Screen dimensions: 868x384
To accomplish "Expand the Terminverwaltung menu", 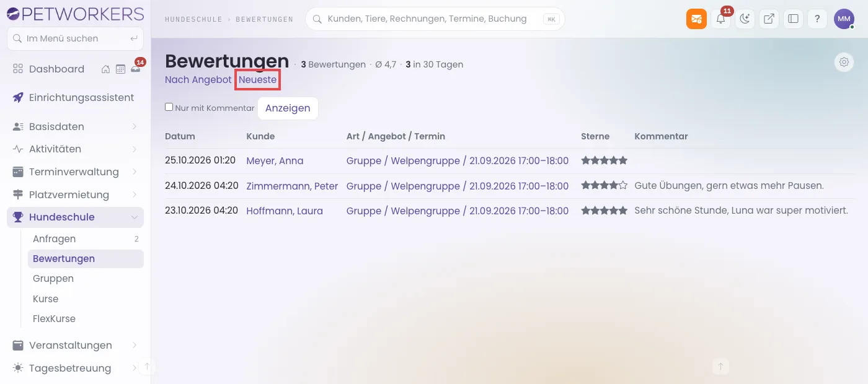I will point(75,172).
